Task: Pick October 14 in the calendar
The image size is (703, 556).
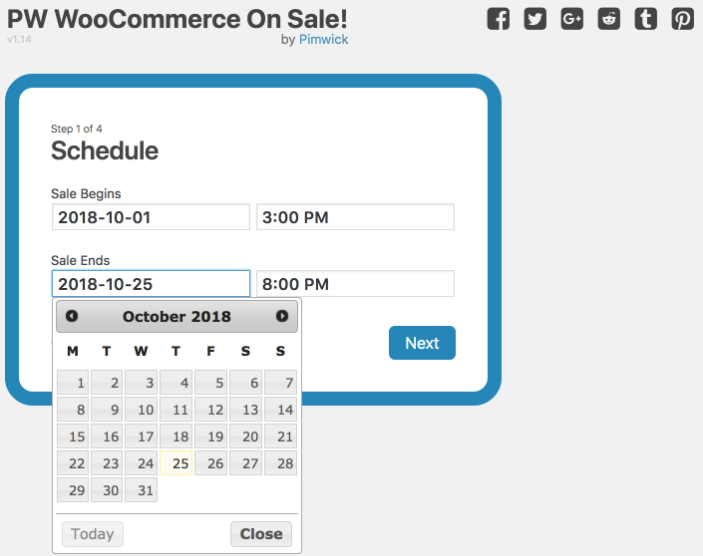Action: pyautogui.click(x=281, y=409)
